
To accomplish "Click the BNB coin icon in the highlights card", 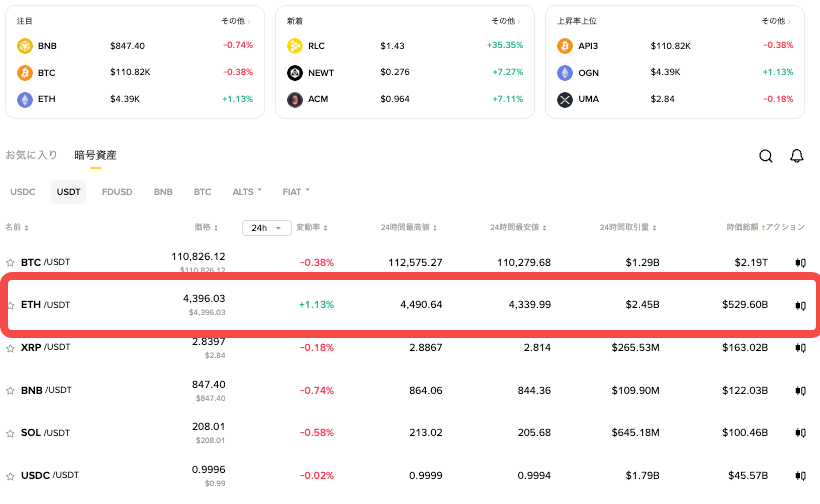I will (x=25, y=46).
